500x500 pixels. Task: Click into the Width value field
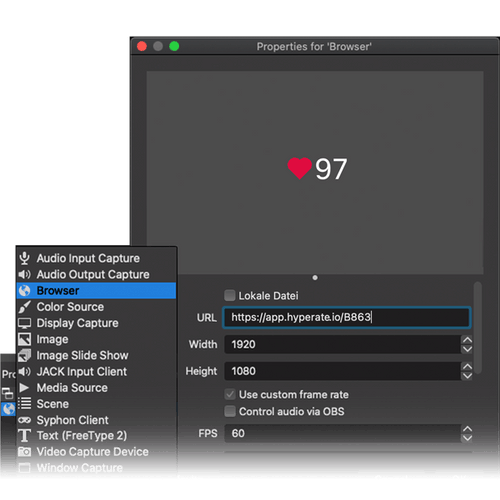(343, 344)
